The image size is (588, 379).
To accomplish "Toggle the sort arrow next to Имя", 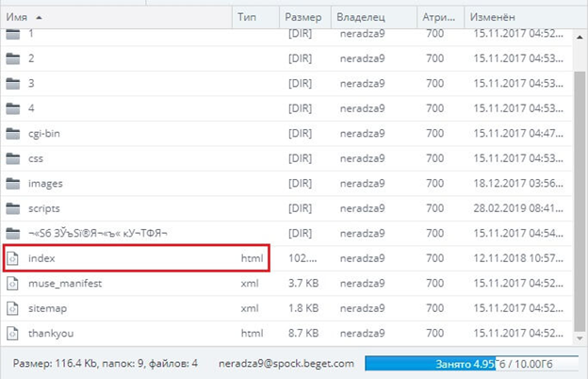I will click(x=39, y=18).
